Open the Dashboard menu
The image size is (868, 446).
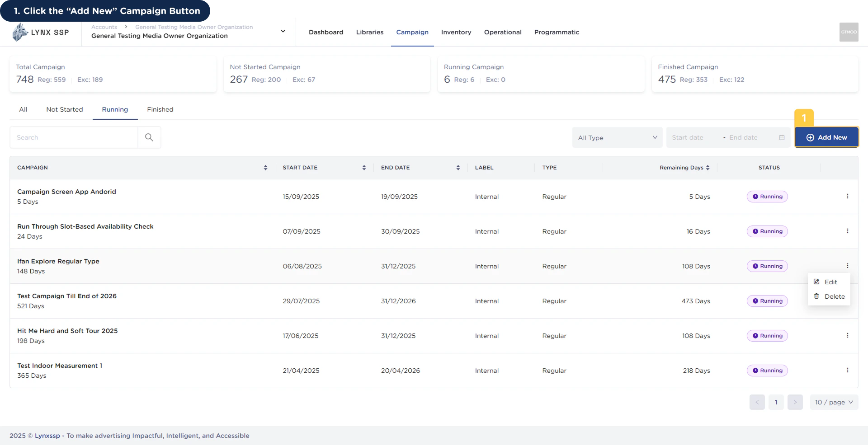tap(326, 32)
